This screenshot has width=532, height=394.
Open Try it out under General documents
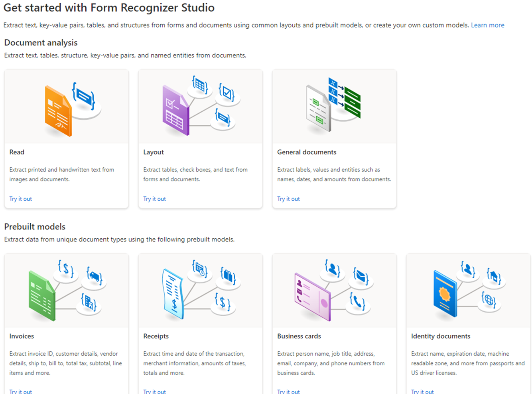pyautogui.click(x=288, y=198)
